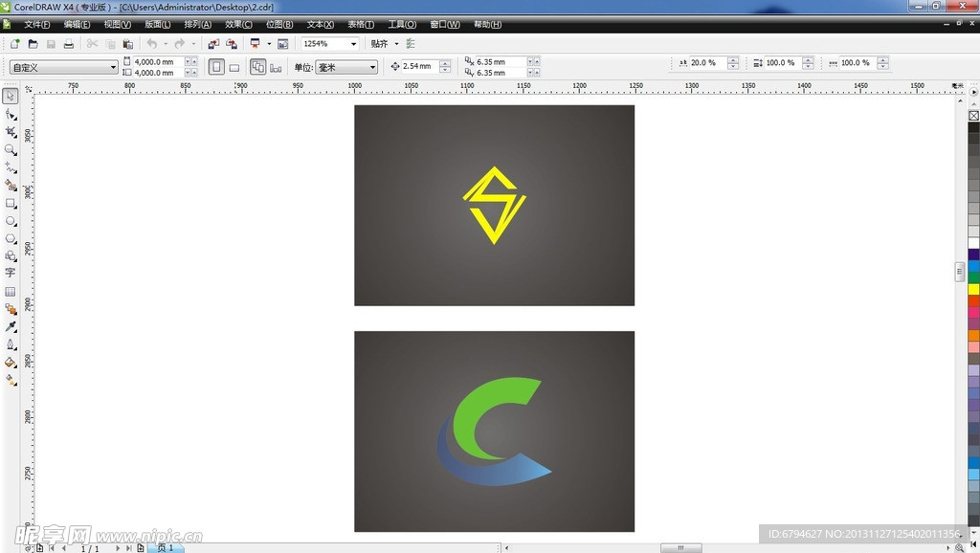
Task: Click the Print icon in toolbar
Action: tap(68, 44)
